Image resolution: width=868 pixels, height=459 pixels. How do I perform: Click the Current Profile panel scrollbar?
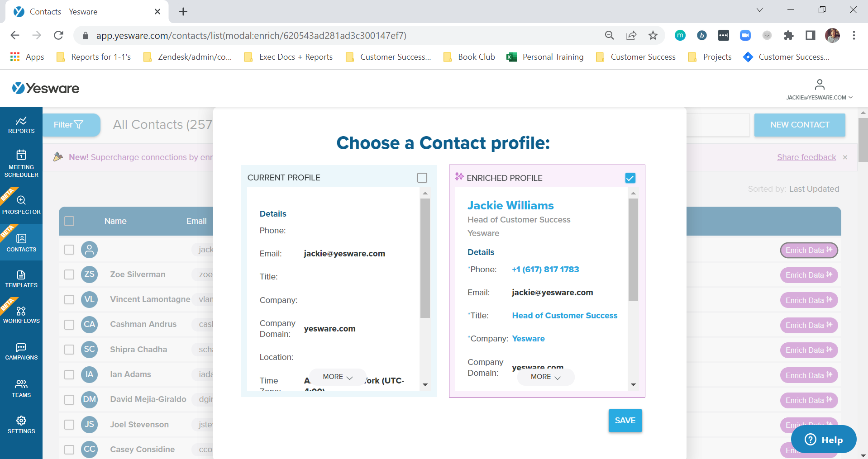(x=425, y=258)
